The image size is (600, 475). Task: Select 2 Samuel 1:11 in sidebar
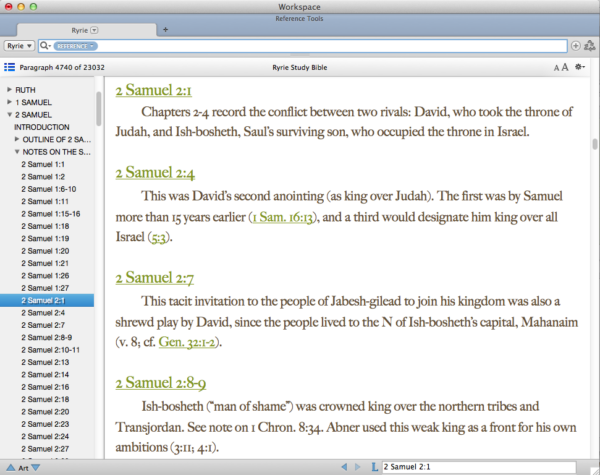(45, 201)
